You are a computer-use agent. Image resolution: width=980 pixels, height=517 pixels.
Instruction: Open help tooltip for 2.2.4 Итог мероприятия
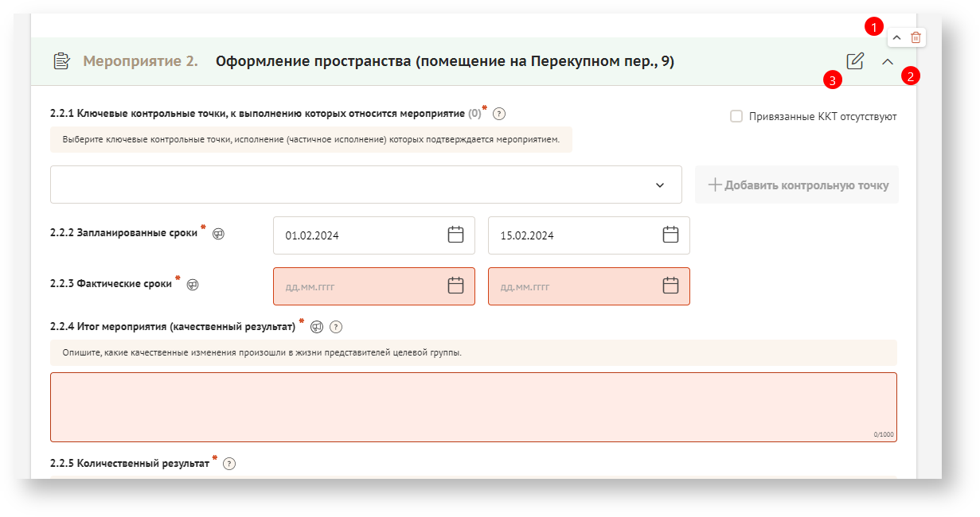click(x=336, y=327)
